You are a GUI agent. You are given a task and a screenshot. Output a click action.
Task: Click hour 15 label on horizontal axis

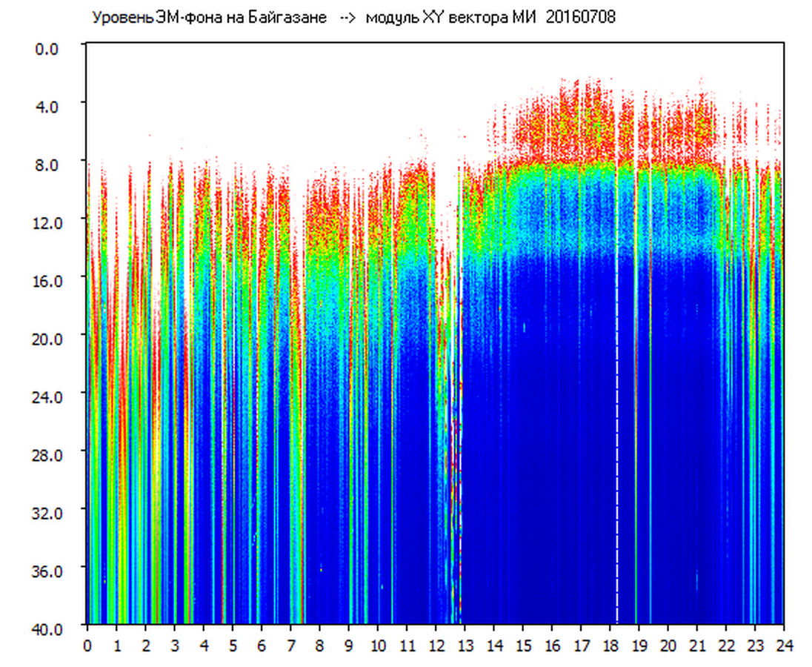point(522,646)
